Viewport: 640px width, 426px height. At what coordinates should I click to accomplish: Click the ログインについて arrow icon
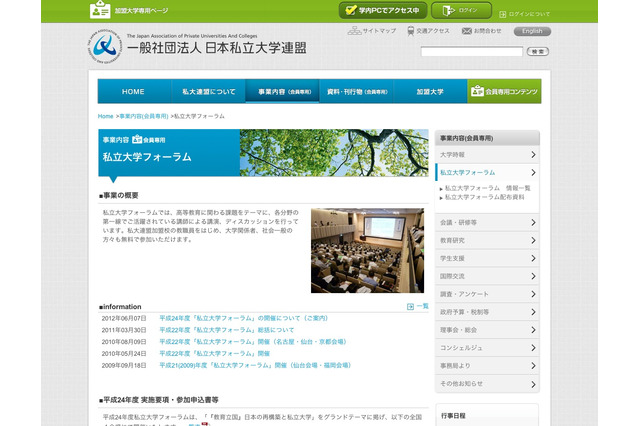pyautogui.click(x=503, y=15)
